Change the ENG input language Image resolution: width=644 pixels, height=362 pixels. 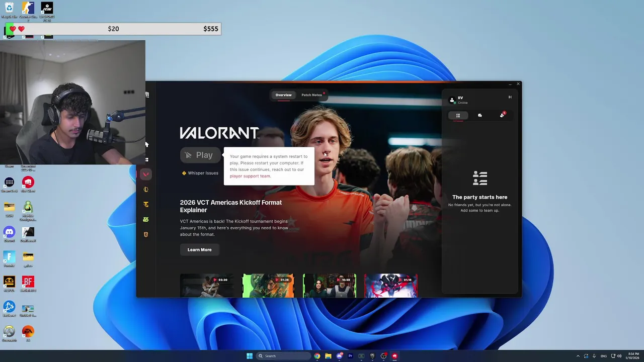[x=604, y=356]
